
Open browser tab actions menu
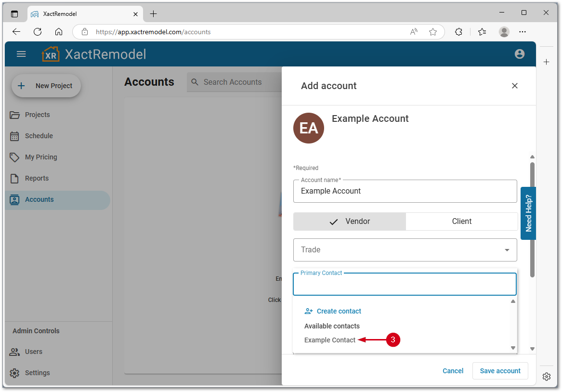[x=14, y=14]
